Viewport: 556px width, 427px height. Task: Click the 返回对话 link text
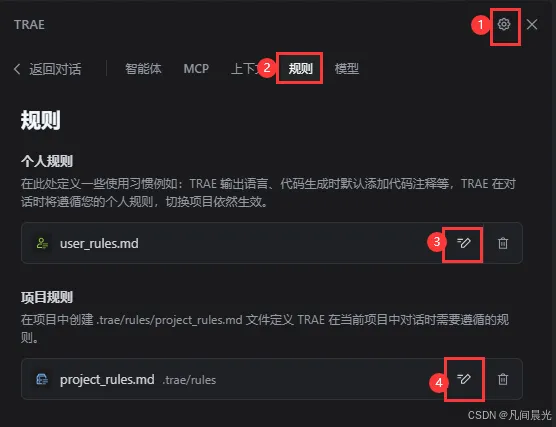[x=55, y=69]
